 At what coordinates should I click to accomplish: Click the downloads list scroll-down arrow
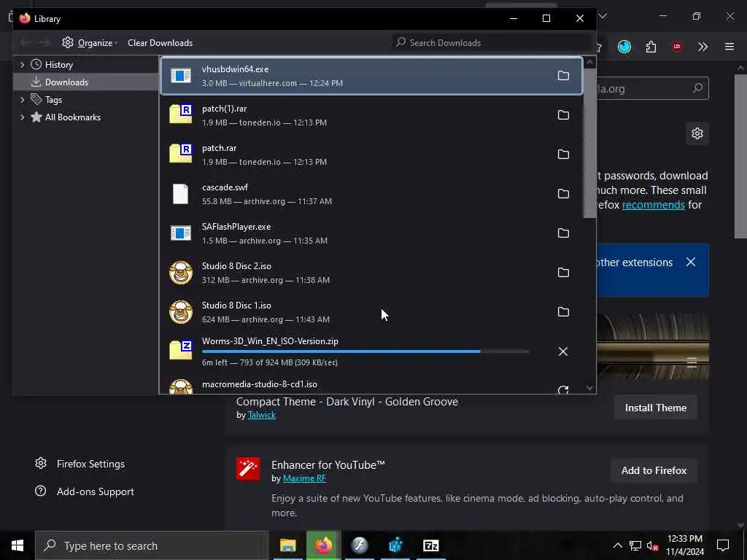[589, 388]
